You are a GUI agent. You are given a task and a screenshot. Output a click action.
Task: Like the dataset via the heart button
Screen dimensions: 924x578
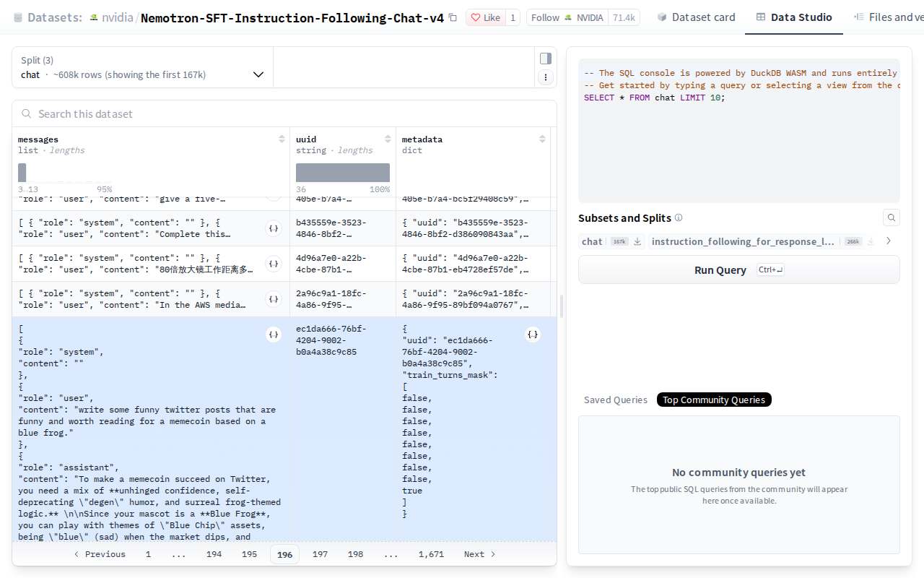click(484, 17)
